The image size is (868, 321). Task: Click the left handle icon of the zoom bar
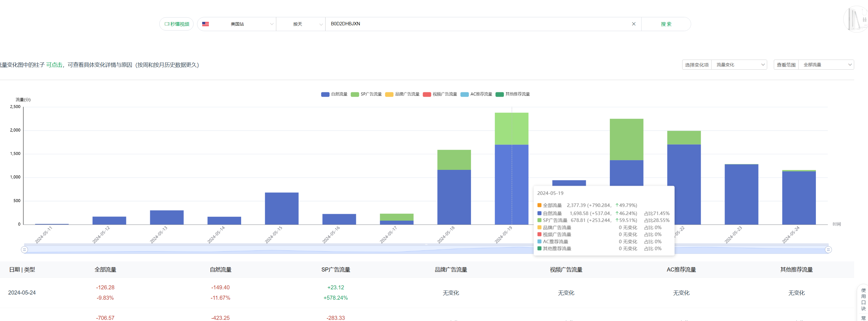(x=24, y=250)
